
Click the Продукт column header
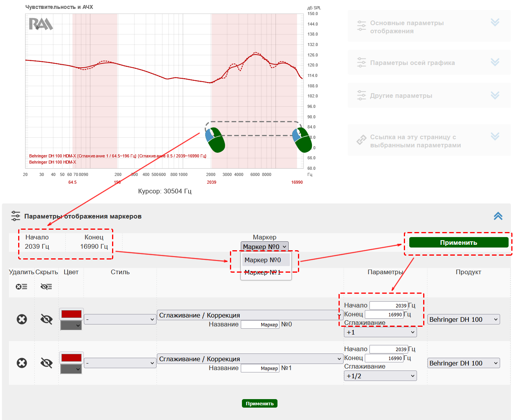click(x=468, y=272)
